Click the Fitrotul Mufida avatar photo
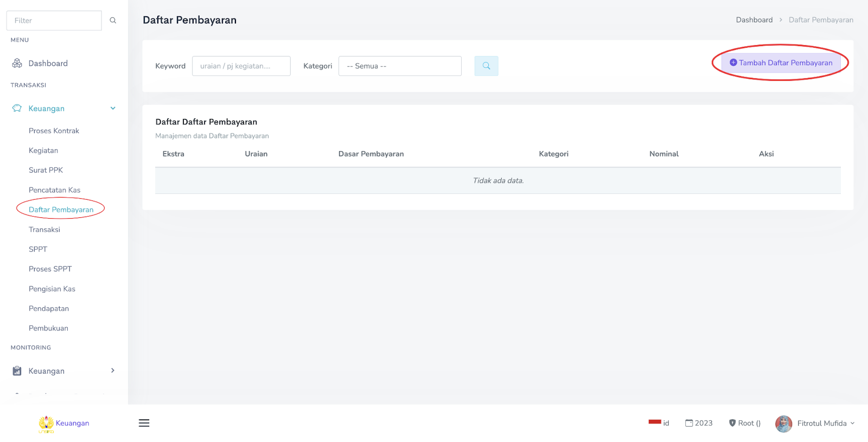Image resolution: width=868 pixels, height=442 pixels. point(783,424)
